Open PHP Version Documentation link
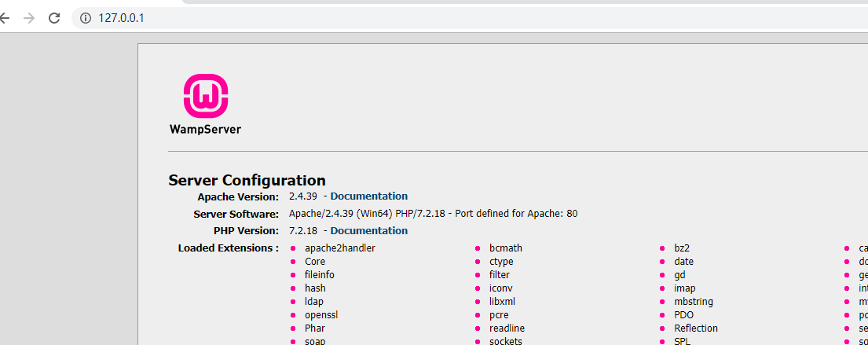Screen dimensions: 868x345 pos(368,230)
